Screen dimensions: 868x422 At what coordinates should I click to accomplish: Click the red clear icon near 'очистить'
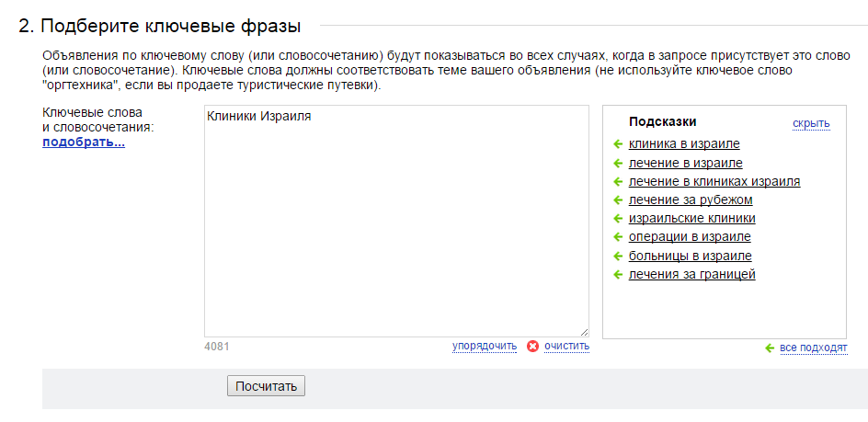click(x=532, y=347)
